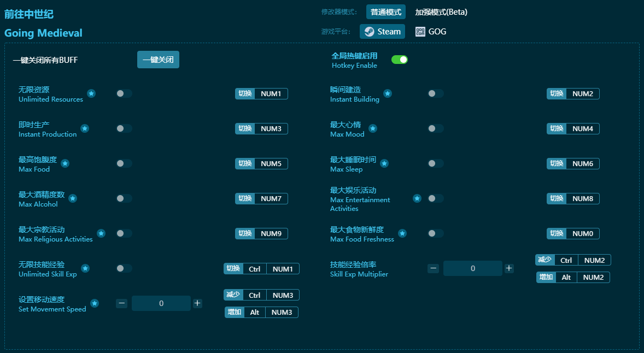Click NUM3 key for Instant Production
The image size is (644, 353).
pyautogui.click(x=271, y=128)
